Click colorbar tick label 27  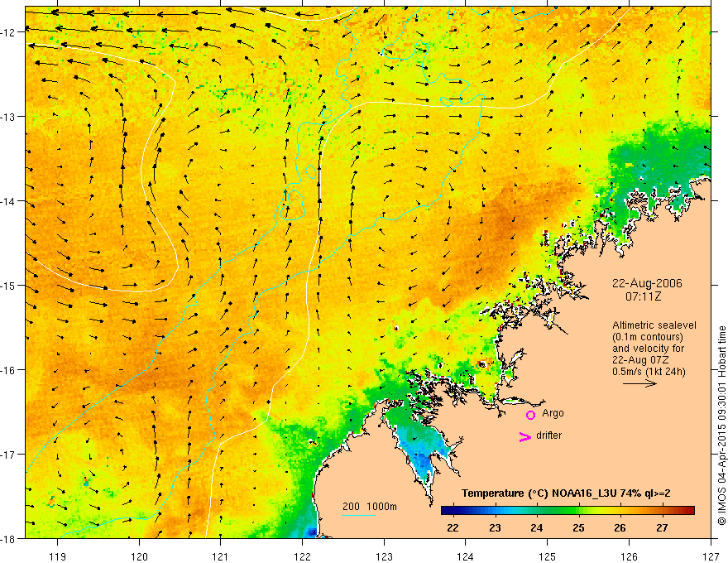click(662, 527)
